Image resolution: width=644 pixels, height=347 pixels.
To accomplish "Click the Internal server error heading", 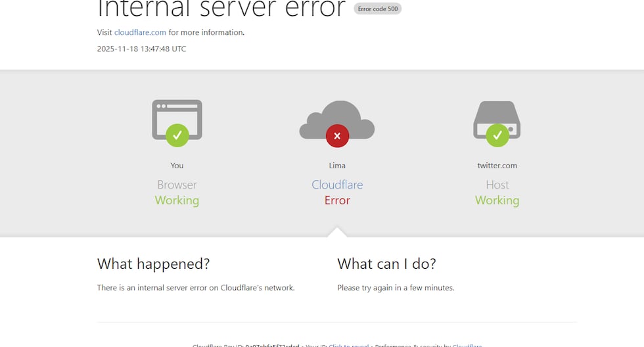I will click(x=221, y=9).
